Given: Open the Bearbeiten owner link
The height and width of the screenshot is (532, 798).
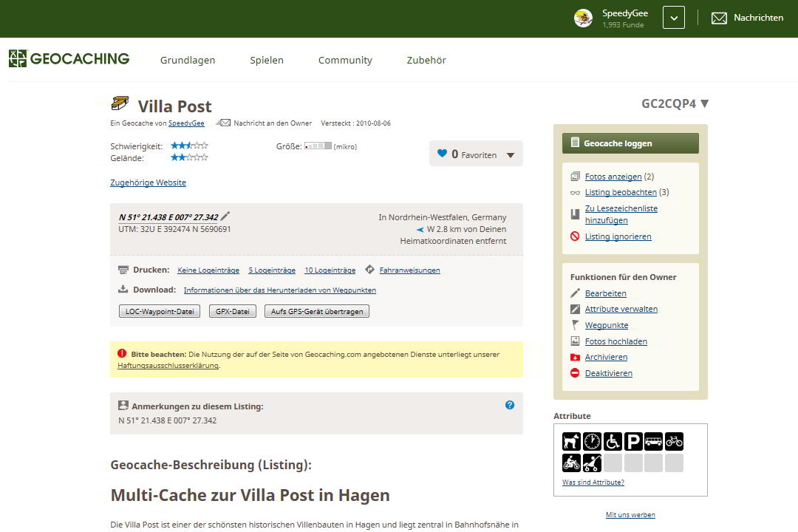Looking at the screenshot, I should click(606, 293).
